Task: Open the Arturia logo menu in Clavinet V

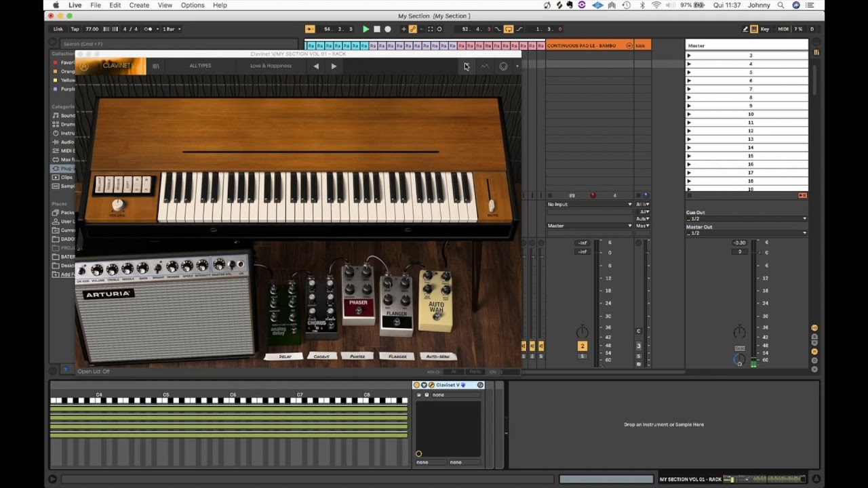Action: [x=84, y=66]
